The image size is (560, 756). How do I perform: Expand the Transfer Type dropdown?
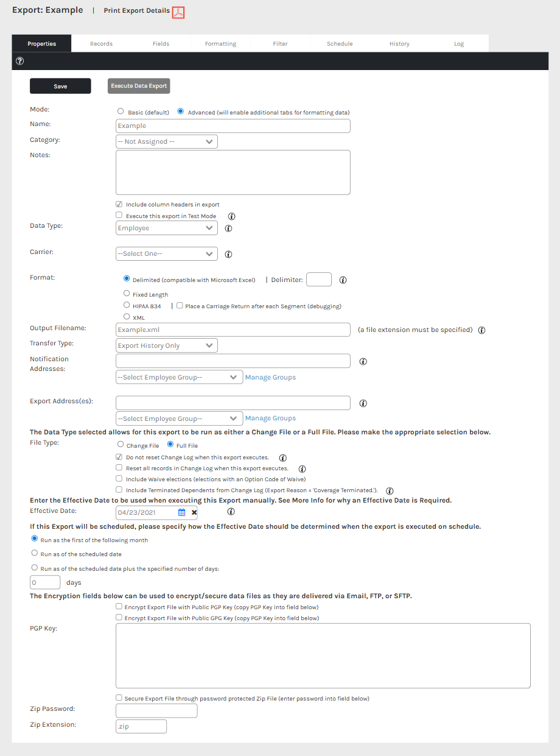click(x=166, y=346)
